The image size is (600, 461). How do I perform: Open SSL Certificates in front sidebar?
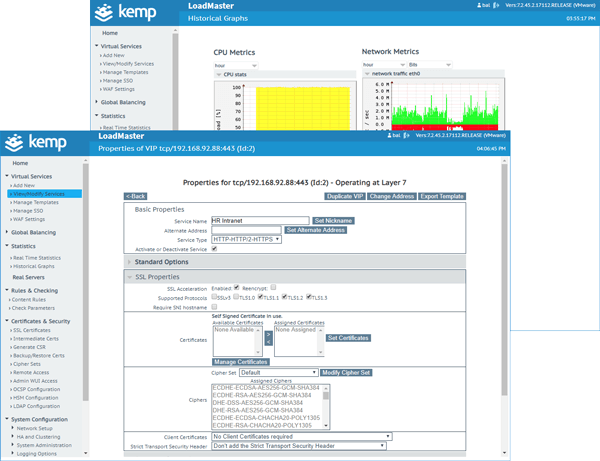pos(32,330)
